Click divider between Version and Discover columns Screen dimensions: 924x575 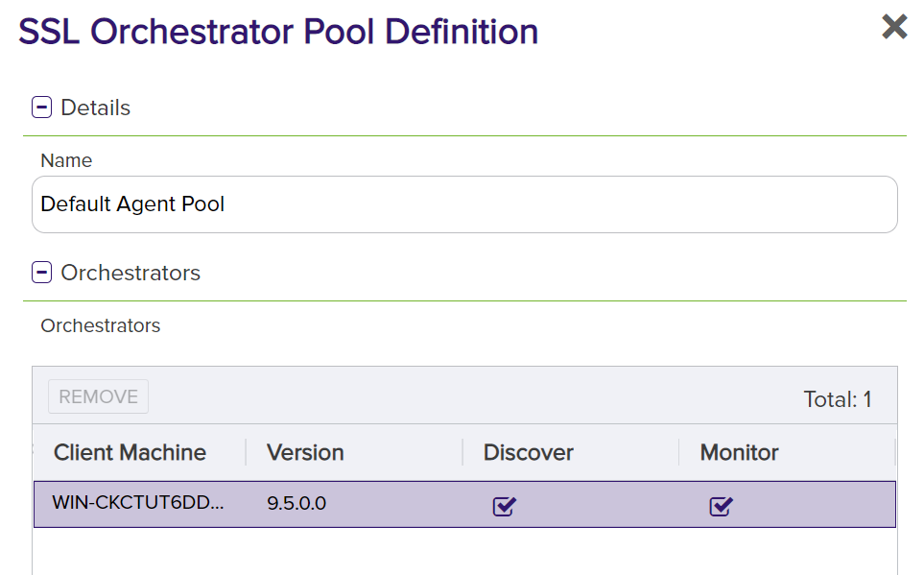coord(462,452)
